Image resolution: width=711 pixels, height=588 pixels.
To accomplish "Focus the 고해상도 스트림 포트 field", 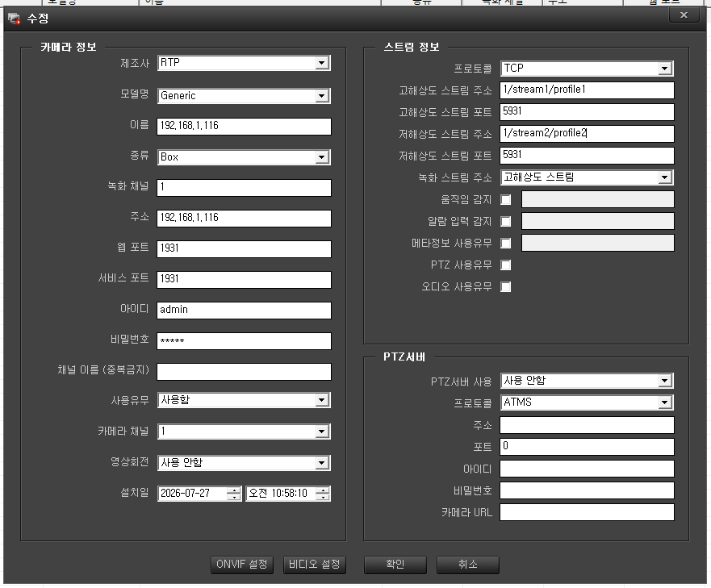I will coord(587,111).
